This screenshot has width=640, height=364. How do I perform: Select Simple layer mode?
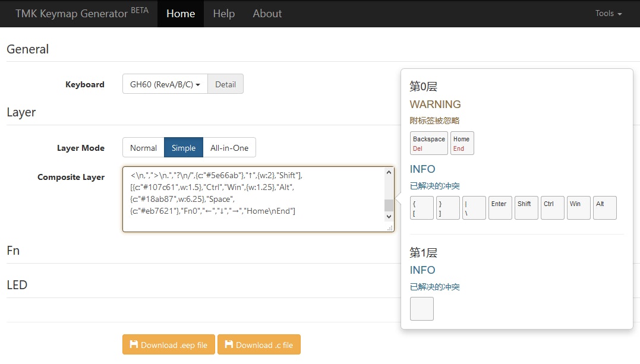point(183,148)
